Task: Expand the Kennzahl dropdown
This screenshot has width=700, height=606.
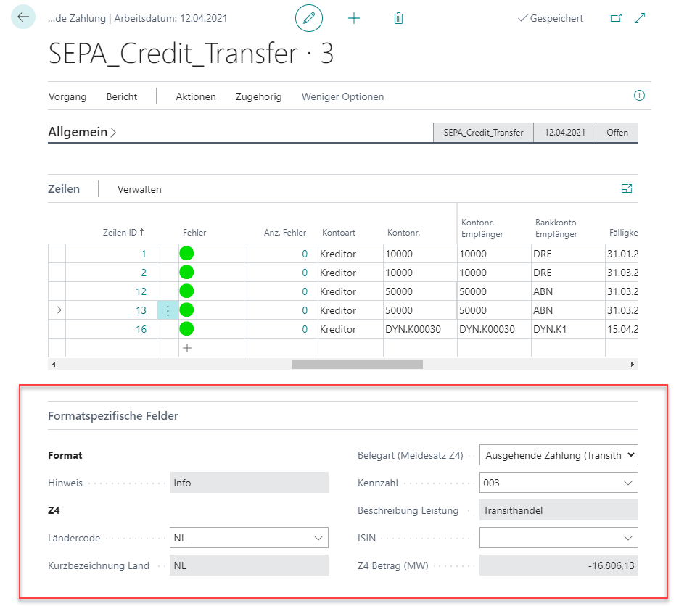Action: (x=627, y=483)
